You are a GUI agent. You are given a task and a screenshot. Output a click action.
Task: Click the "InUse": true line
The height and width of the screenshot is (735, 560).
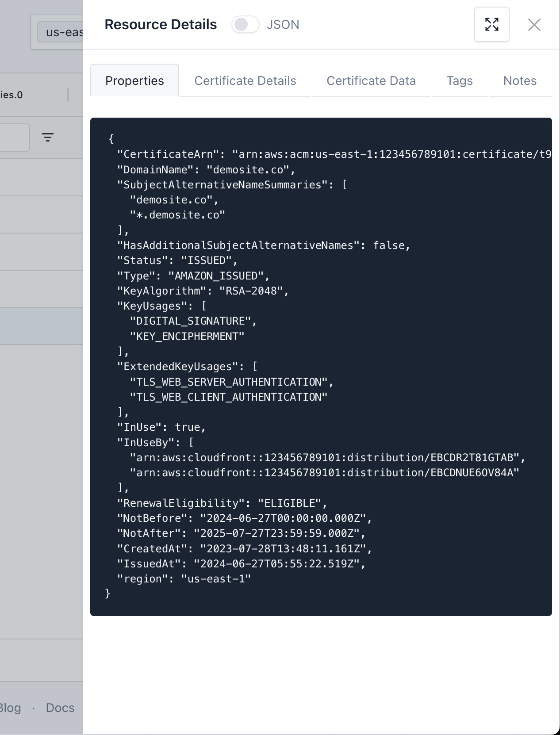161,427
